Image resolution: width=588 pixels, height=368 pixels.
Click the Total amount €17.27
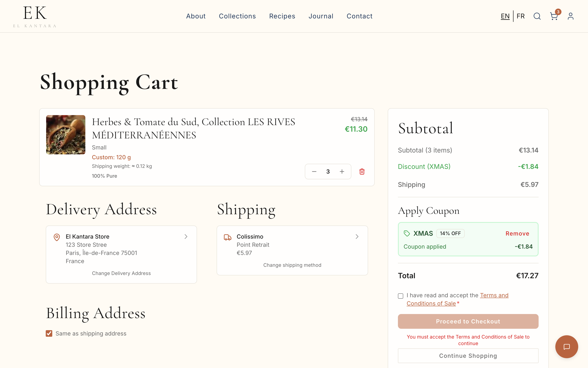coord(527,276)
